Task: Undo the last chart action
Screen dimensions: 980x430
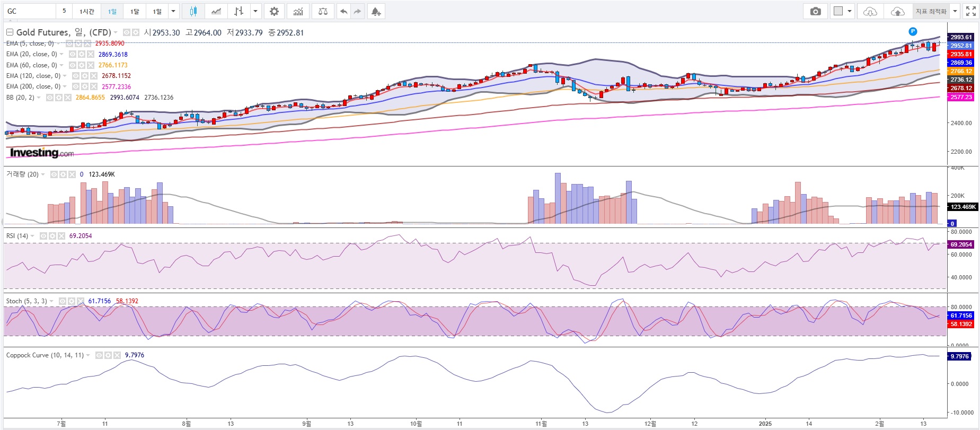Action: [344, 11]
